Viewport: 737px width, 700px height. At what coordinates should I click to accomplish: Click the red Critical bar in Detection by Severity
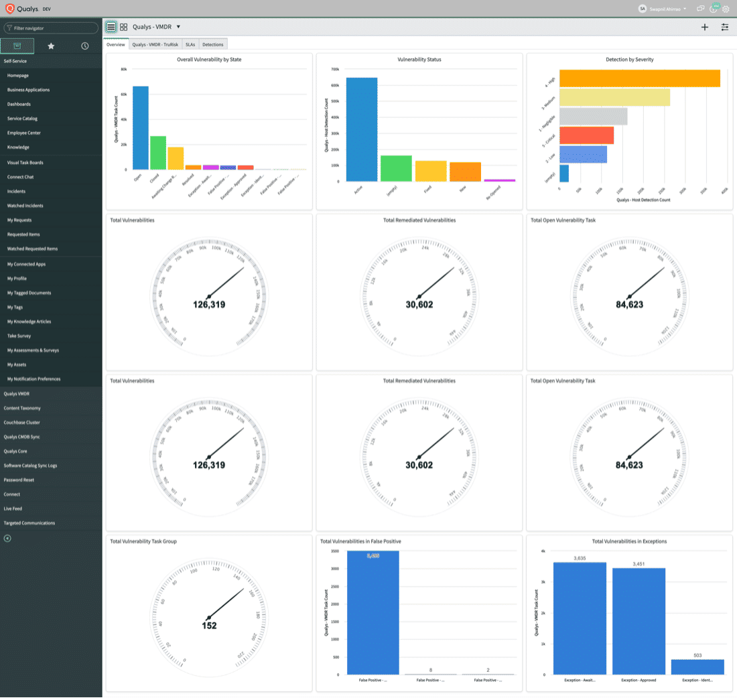587,135
